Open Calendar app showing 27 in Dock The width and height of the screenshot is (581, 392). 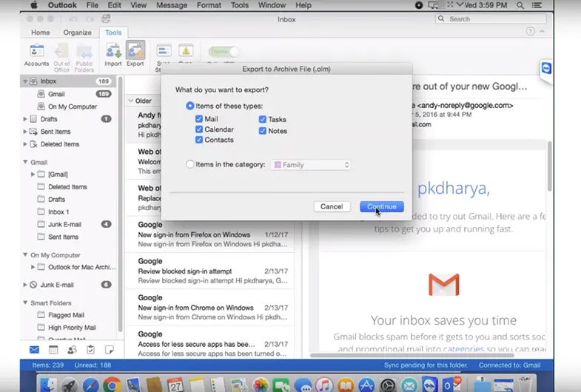click(x=175, y=385)
